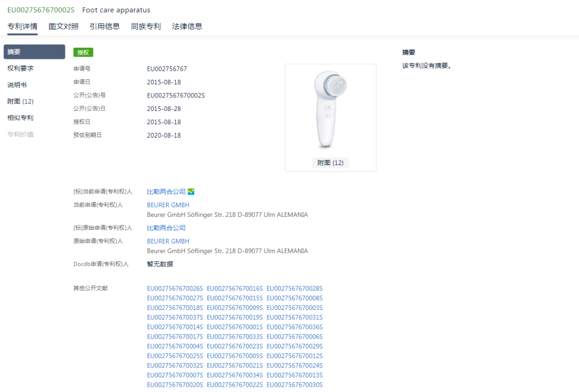579x392 pixels.
Task: Open document EU0027567670023S
Action: (235, 346)
